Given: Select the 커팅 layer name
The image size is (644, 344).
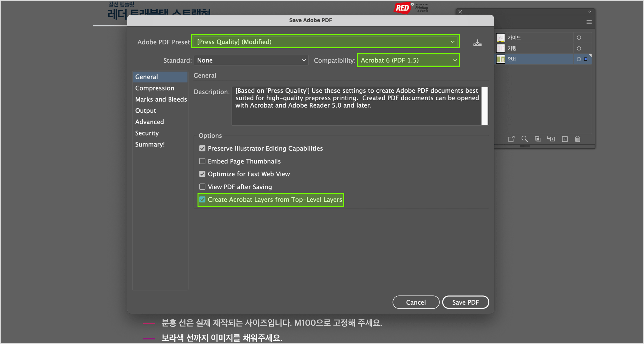Looking at the screenshot, I should point(512,49).
